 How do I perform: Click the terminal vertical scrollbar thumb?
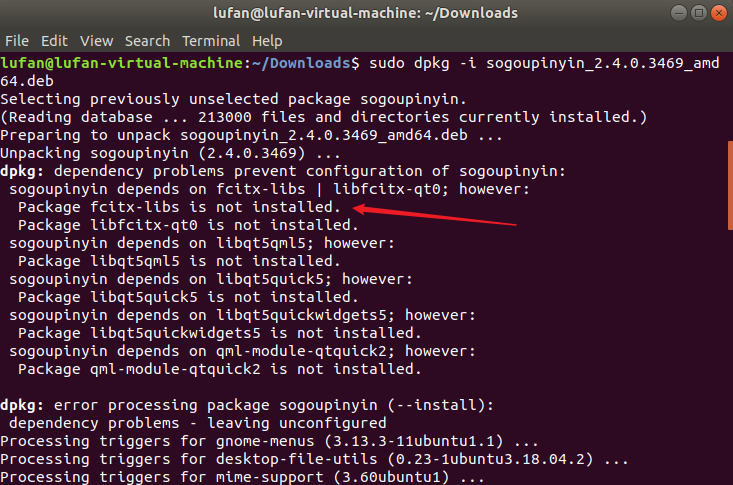click(730, 185)
